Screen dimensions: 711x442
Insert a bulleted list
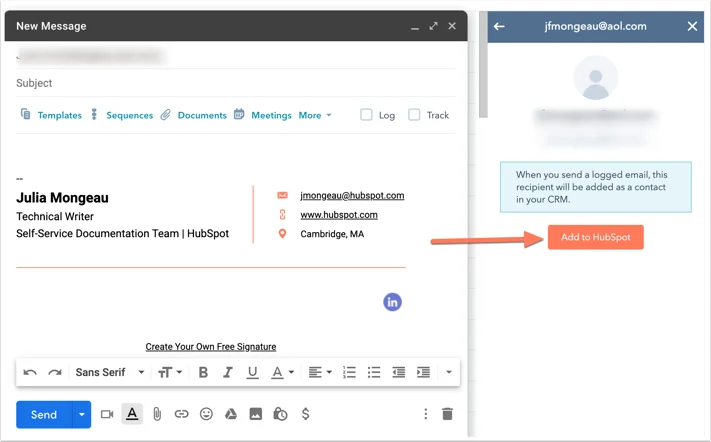pos(374,372)
